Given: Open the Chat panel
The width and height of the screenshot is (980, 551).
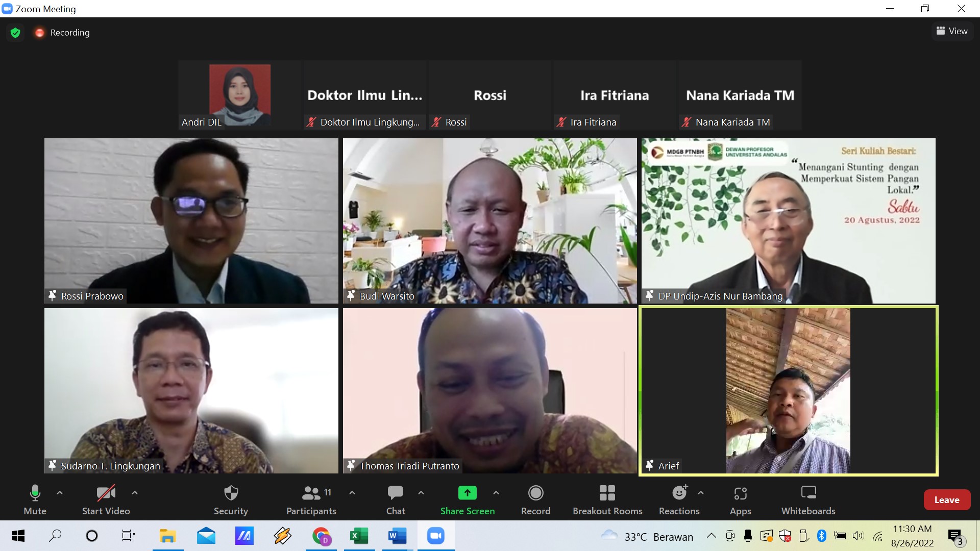Looking at the screenshot, I should point(396,499).
